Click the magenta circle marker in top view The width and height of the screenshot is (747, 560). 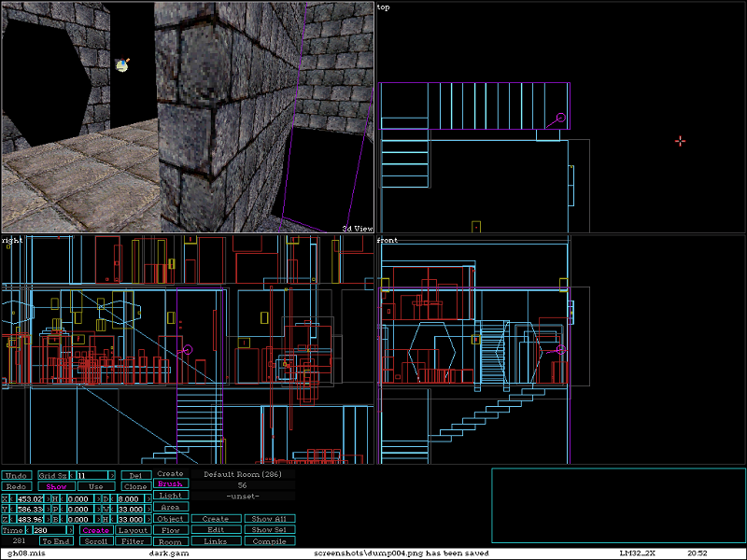coord(561,119)
